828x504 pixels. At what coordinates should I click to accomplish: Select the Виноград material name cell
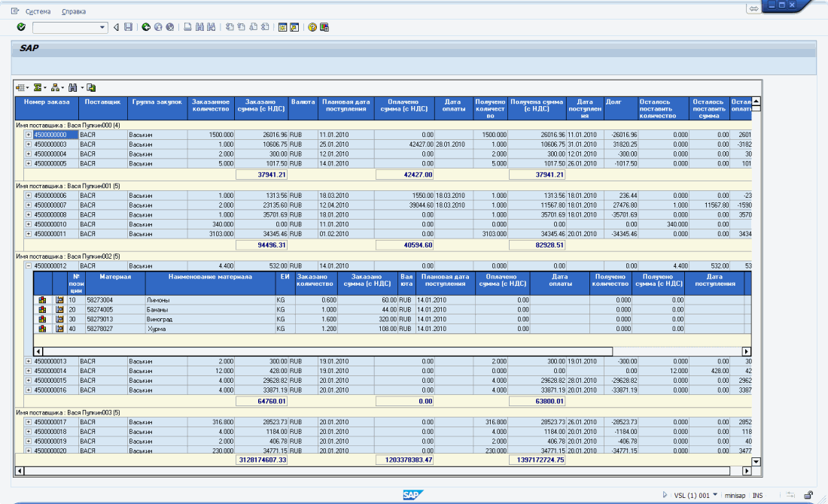coord(210,319)
